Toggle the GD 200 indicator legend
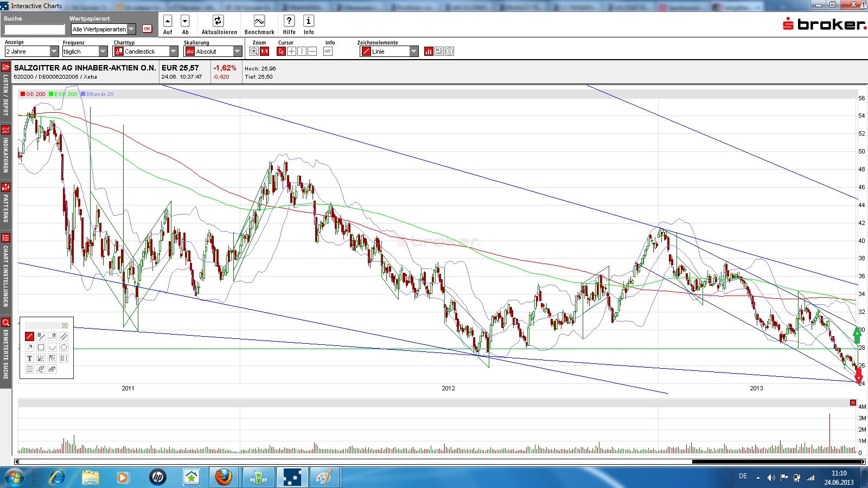This screenshot has width=868, height=488. click(33, 94)
